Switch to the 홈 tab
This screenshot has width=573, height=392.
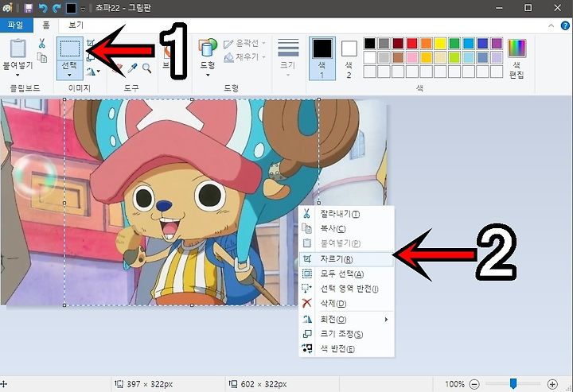point(45,25)
